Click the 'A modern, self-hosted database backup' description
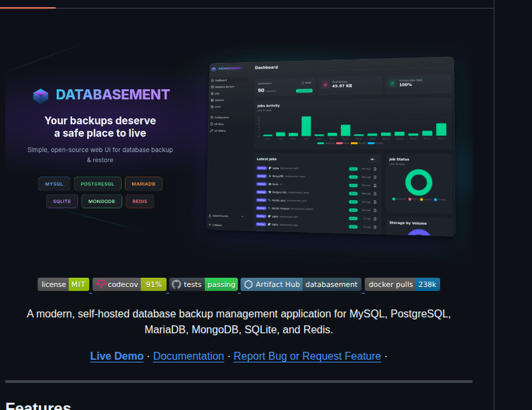 239,322
